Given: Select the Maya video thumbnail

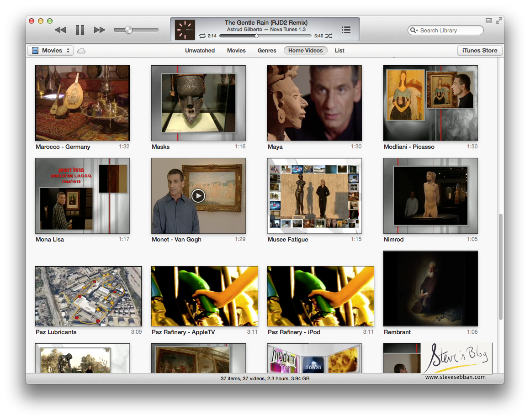Looking at the screenshot, I should pos(314,103).
